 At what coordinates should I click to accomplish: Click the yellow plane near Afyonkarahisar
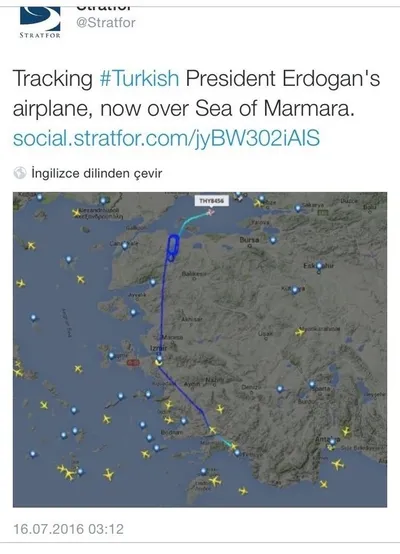[300, 332]
